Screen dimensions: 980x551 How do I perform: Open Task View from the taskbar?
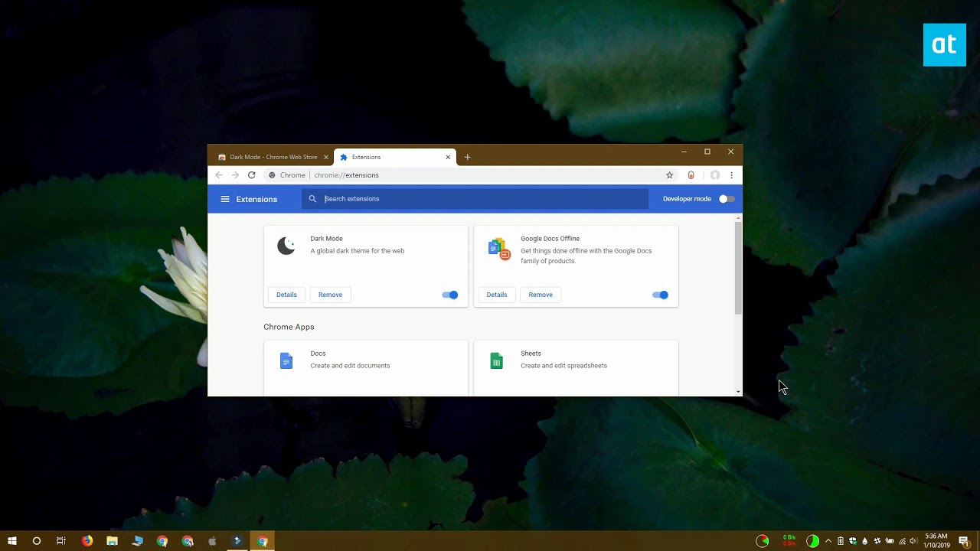tap(61, 541)
